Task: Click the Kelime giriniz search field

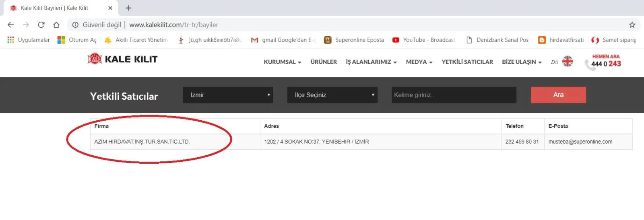Action: (454, 95)
